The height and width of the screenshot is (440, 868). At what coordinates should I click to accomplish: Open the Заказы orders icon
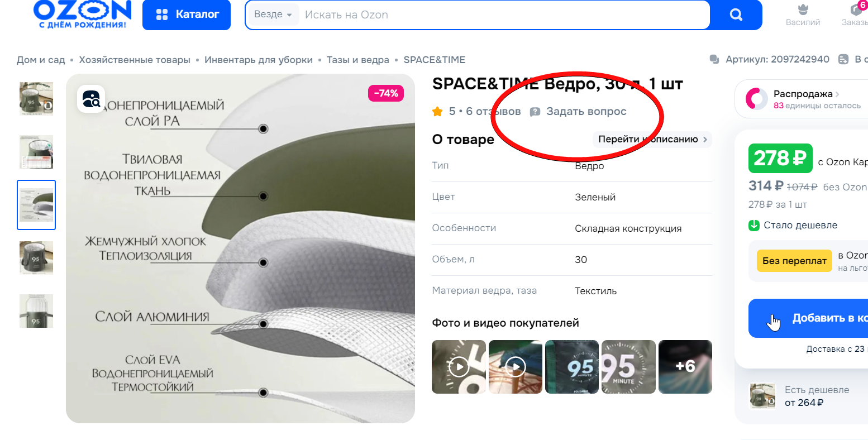pos(855,15)
